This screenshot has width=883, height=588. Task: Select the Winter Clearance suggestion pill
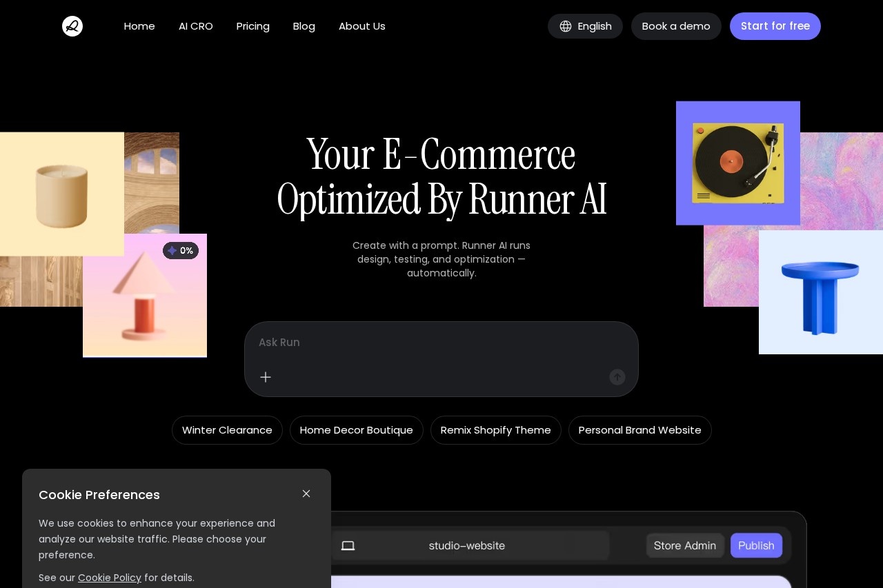227,429
